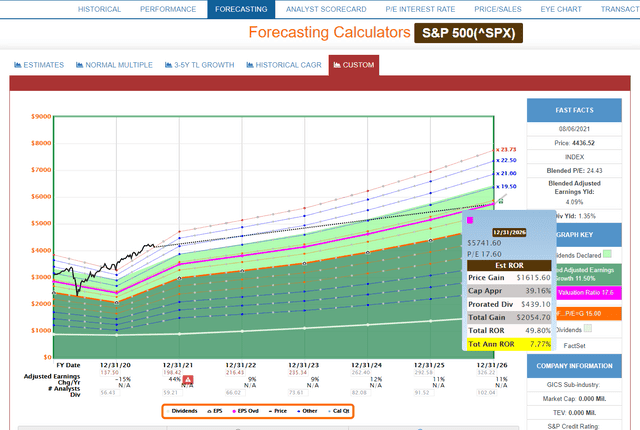Click the chart icon beside Historical CAGR
This screenshot has height=430, width=640.
250,65
